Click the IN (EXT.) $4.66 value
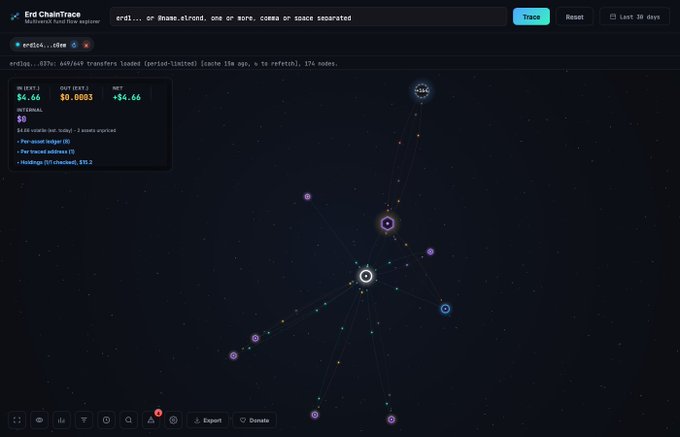 [29, 97]
